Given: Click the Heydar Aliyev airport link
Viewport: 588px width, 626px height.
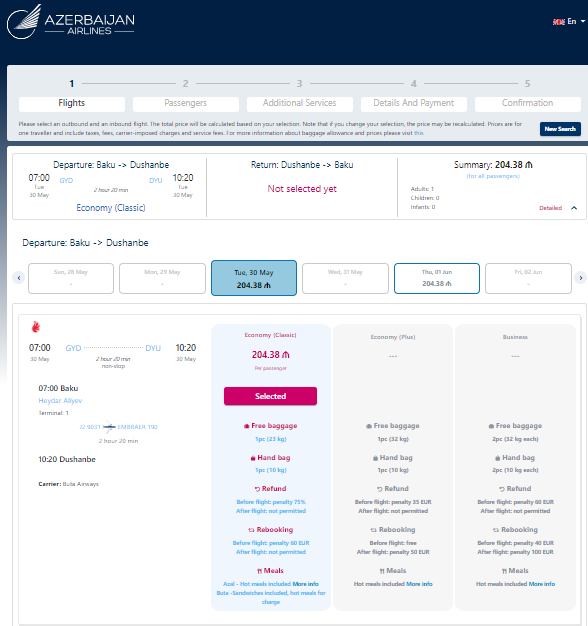Looking at the screenshot, I should (x=60, y=400).
